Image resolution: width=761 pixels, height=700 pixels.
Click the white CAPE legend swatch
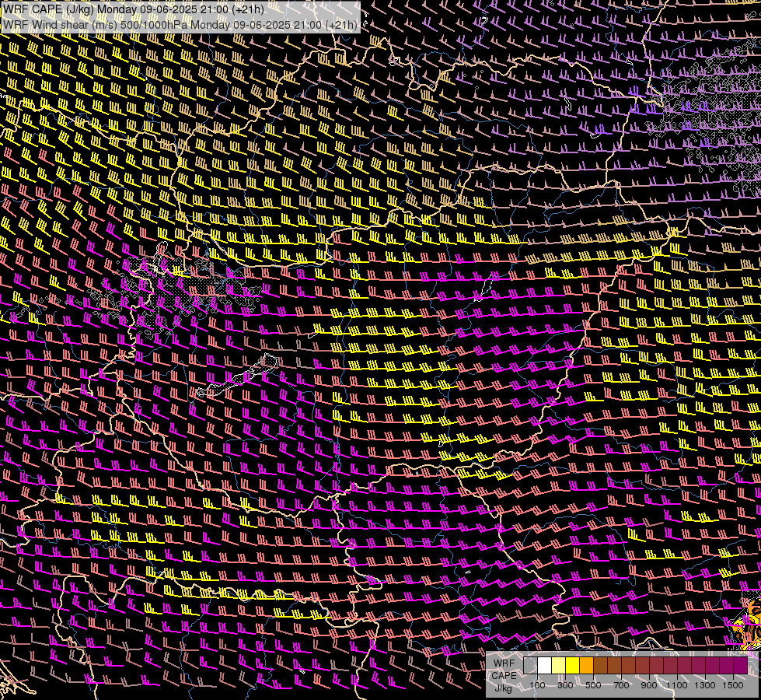click(x=545, y=665)
